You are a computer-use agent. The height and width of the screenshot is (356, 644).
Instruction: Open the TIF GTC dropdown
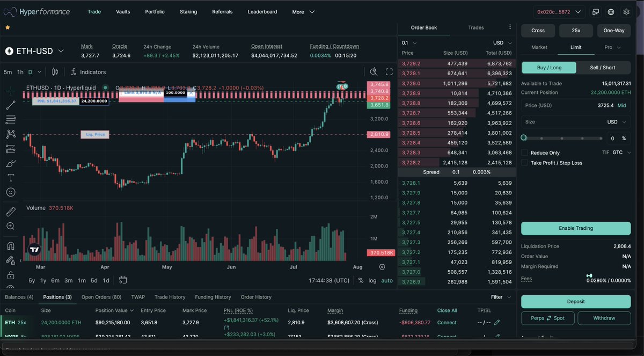tap(621, 152)
